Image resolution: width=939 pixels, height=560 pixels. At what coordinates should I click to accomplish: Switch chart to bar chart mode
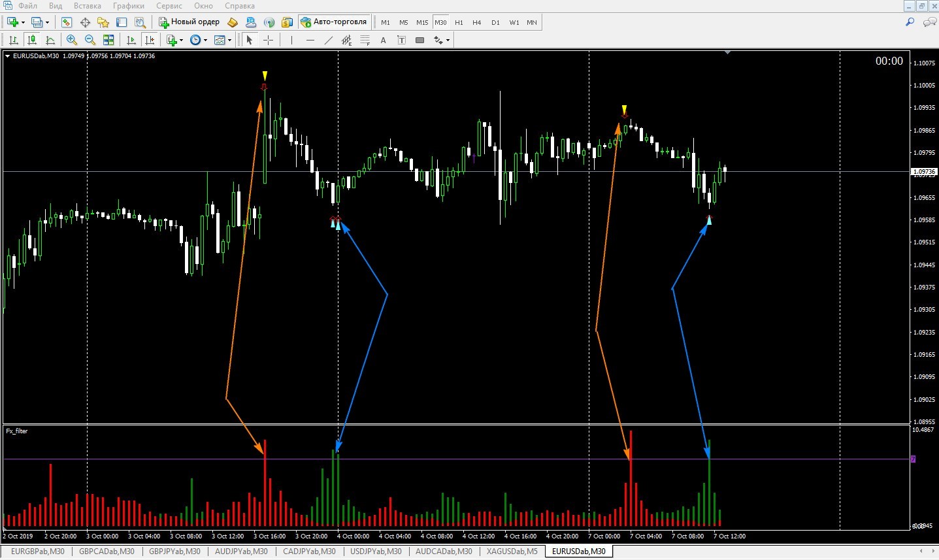(13, 40)
